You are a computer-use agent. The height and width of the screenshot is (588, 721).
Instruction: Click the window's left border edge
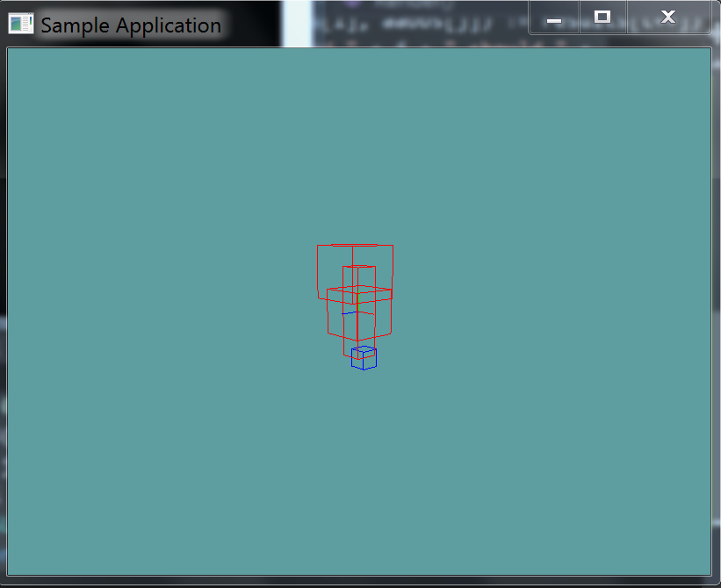pos(3,307)
